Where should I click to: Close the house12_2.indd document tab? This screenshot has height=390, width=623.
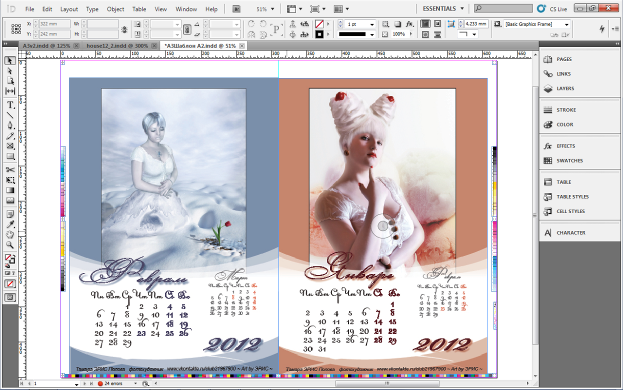[x=154, y=46]
